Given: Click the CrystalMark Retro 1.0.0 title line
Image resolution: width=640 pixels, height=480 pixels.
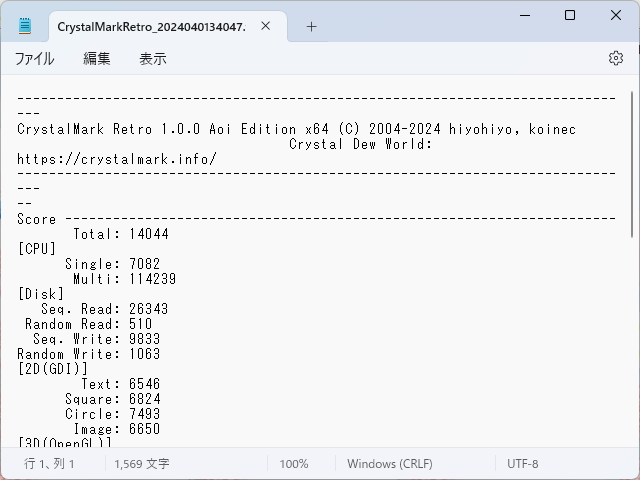Looking at the screenshot, I should [x=296, y=129].
